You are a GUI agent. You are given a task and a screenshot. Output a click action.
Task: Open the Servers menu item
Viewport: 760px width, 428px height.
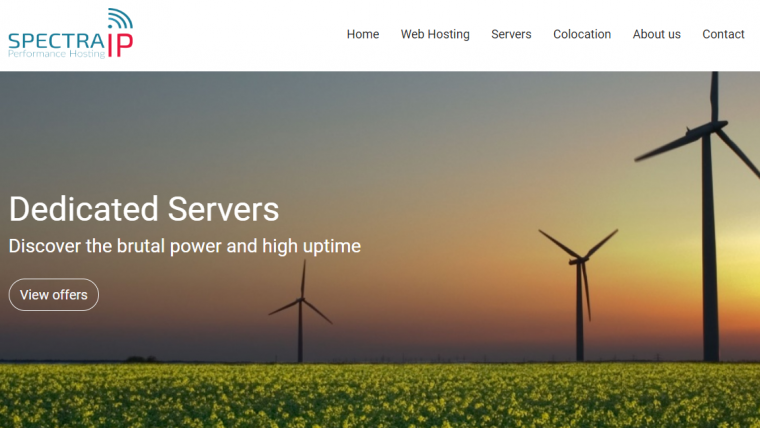point(511,34)
